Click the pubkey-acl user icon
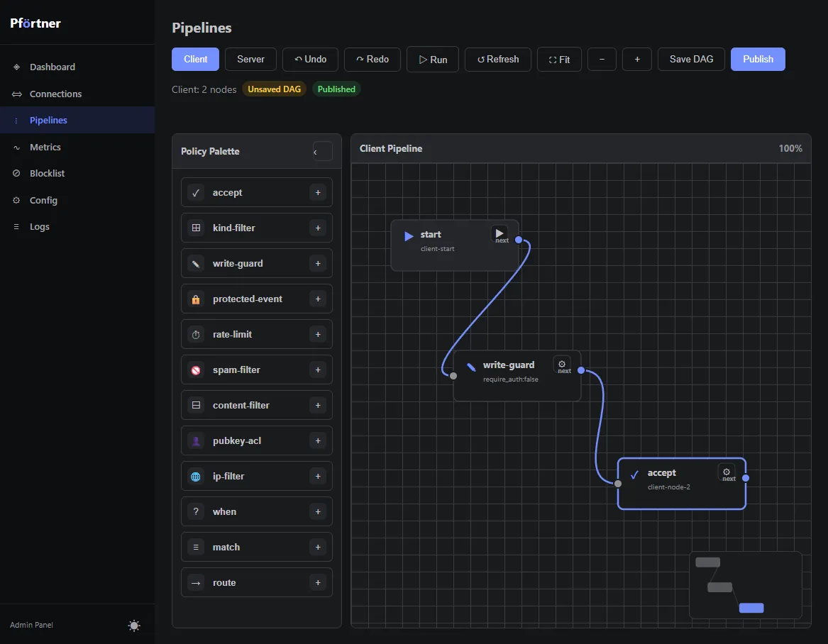This screenshot has height=644, width=828. 196,441
